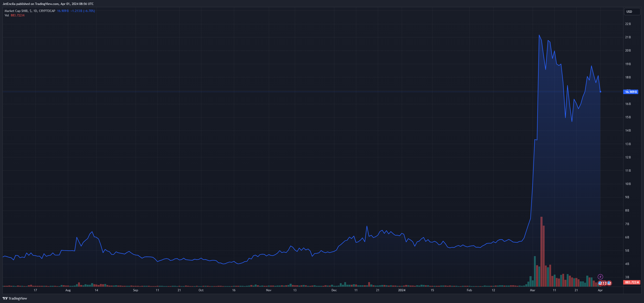Click the blue endpoint dot of price line
Screen dimensions: 644x303
click(x=600, y=92)
